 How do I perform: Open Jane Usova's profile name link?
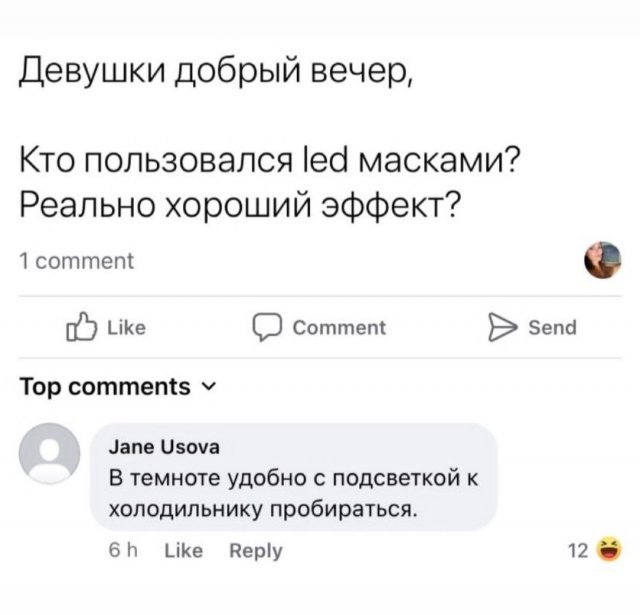[165, 446]
